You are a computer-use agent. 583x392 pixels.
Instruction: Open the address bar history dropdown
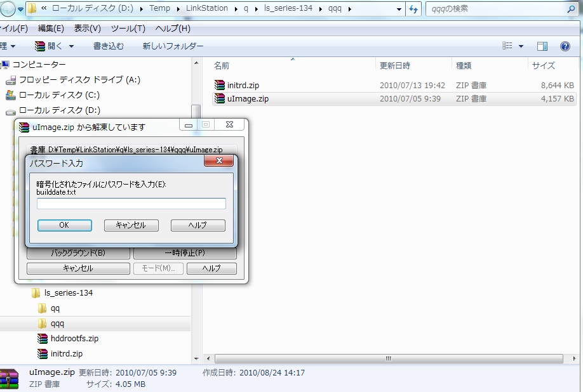coord(399,9)
